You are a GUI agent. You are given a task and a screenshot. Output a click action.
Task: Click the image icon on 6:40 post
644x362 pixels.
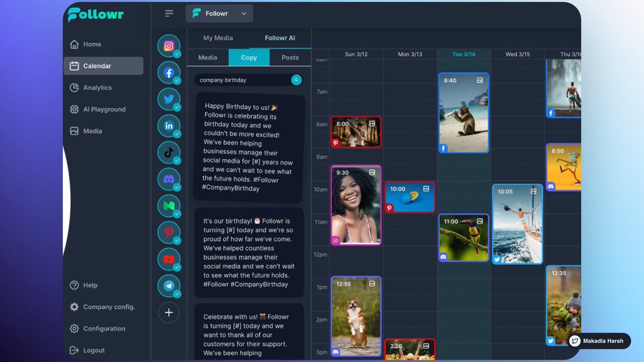coord(480,80)
